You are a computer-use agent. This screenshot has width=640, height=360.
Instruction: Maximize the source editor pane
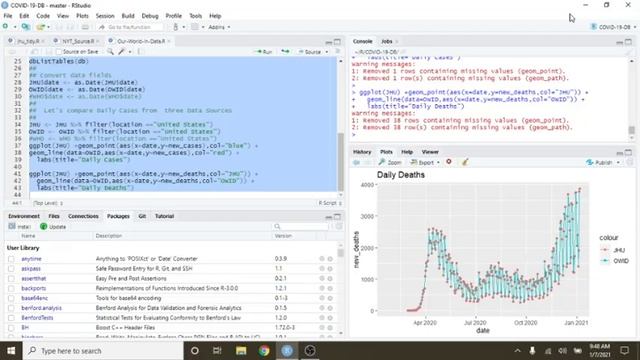click(x=337, y=42)
